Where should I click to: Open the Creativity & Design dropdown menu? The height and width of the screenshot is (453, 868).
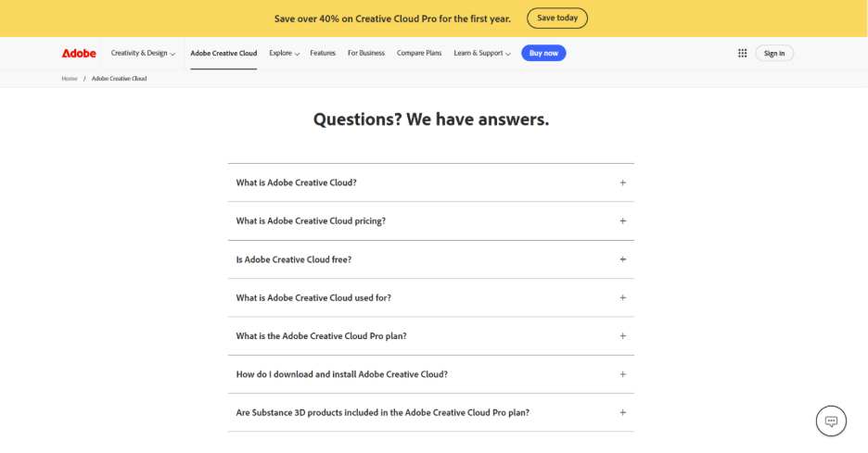pyautogui.click(x=143, y=53)
